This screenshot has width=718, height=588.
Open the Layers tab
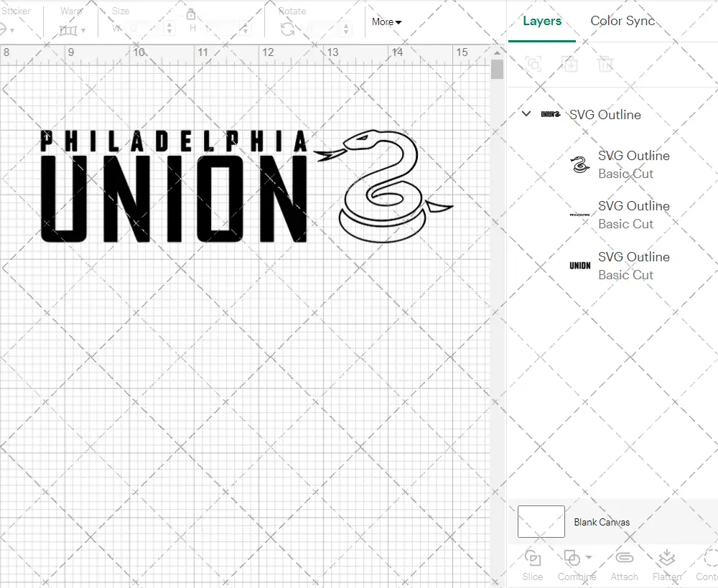point(542,21)
